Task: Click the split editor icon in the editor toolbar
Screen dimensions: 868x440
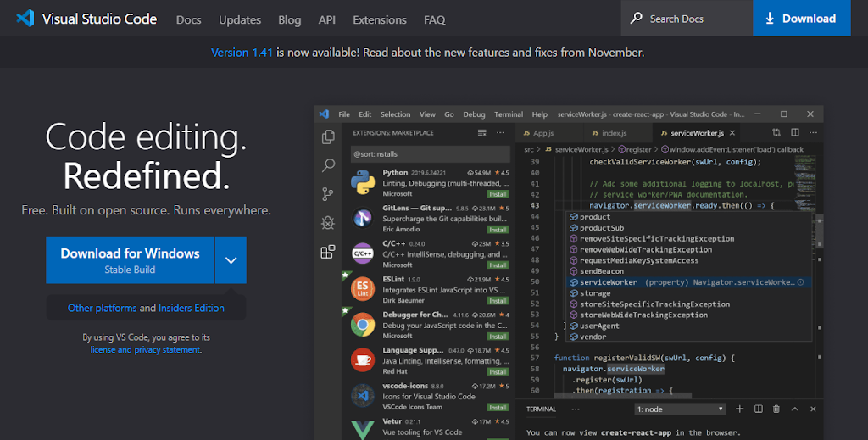Action: tap(795, 133)
